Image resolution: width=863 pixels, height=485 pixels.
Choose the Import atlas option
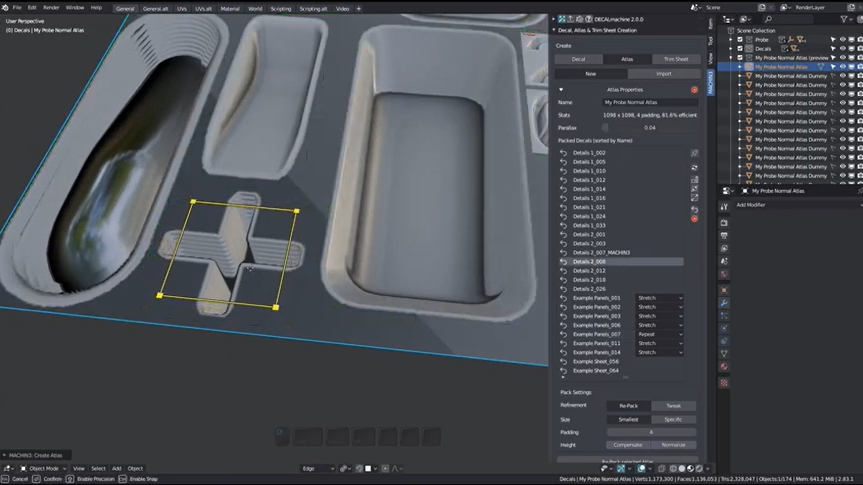(x=663, y=74)
